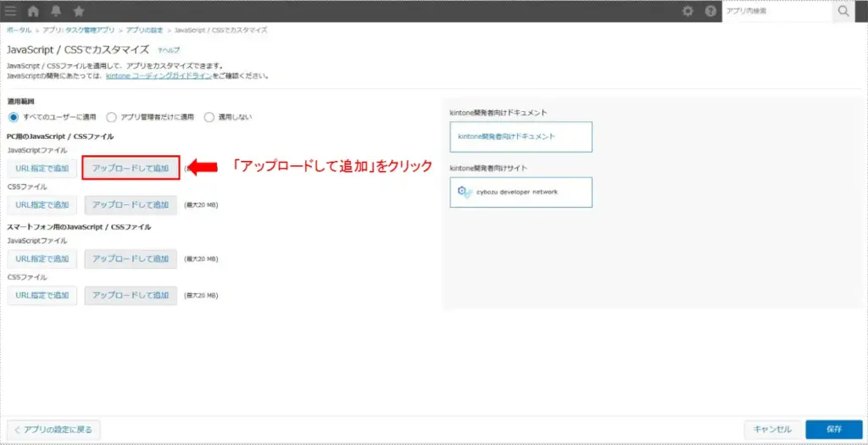Click アップロードして追加 for smartphone JavaScript
This screenshot has height=445, width=868.
pyautogui.click(x=131, y=259)
